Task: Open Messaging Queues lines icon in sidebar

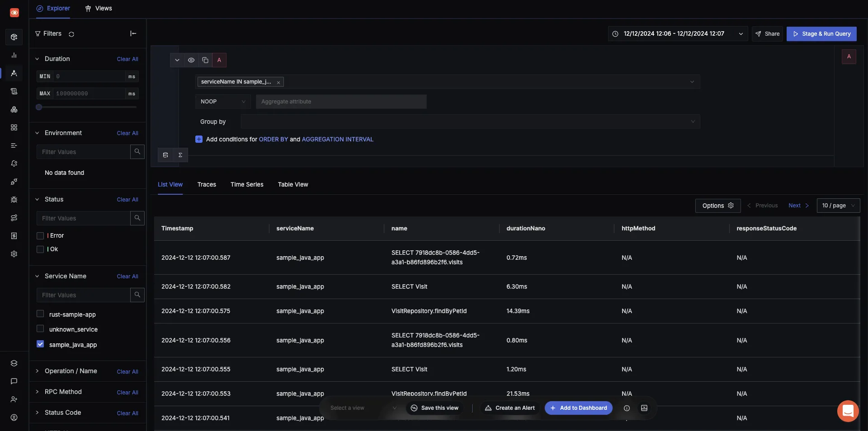Action: [x=14, y=145]
